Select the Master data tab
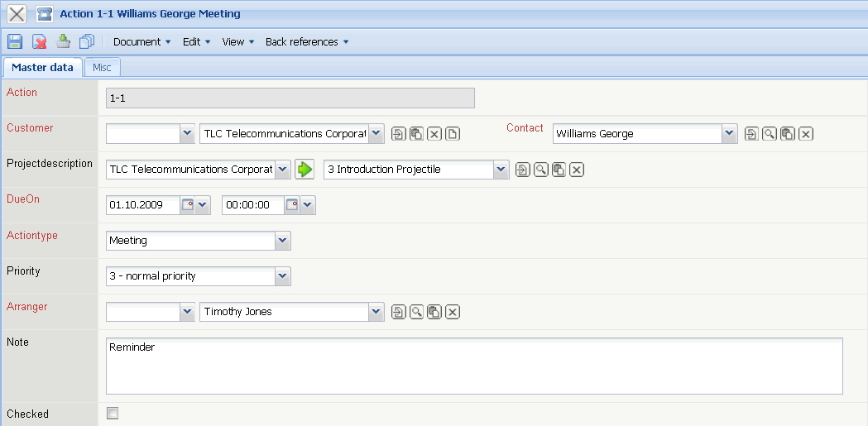The width and height of the screenshot is (868, 426). (x=43, y=68)
